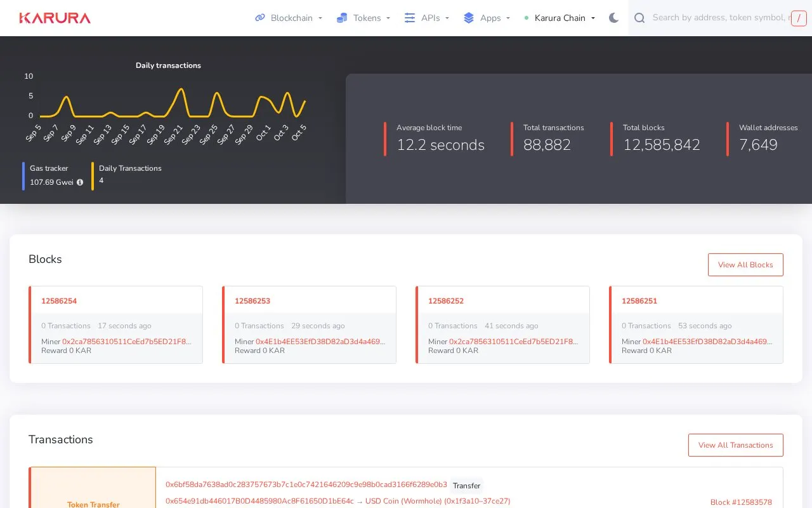
Task: Open miner address of block 12586252
Action: pos(514,342)
